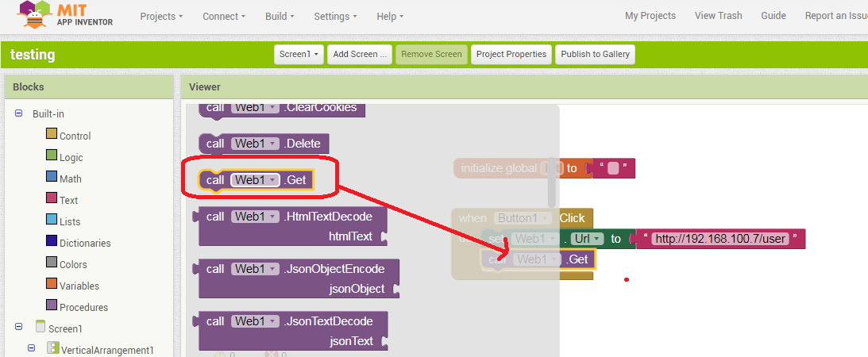
Task: Click the VerticalArrangement1 component icon
Action: click(x=53, y=348)
